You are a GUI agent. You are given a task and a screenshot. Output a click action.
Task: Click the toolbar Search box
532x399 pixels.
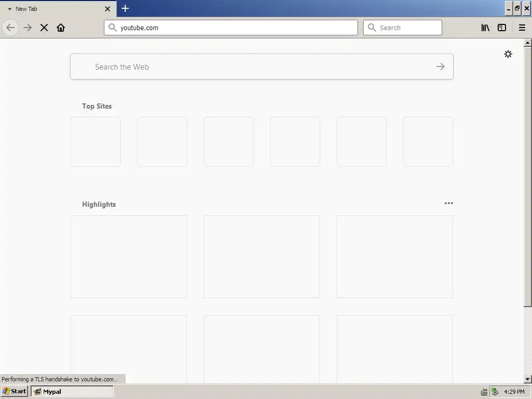pos(403,28)
